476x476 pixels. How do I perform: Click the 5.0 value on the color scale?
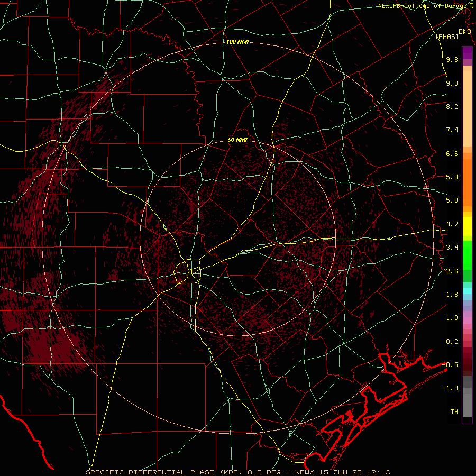452,200
